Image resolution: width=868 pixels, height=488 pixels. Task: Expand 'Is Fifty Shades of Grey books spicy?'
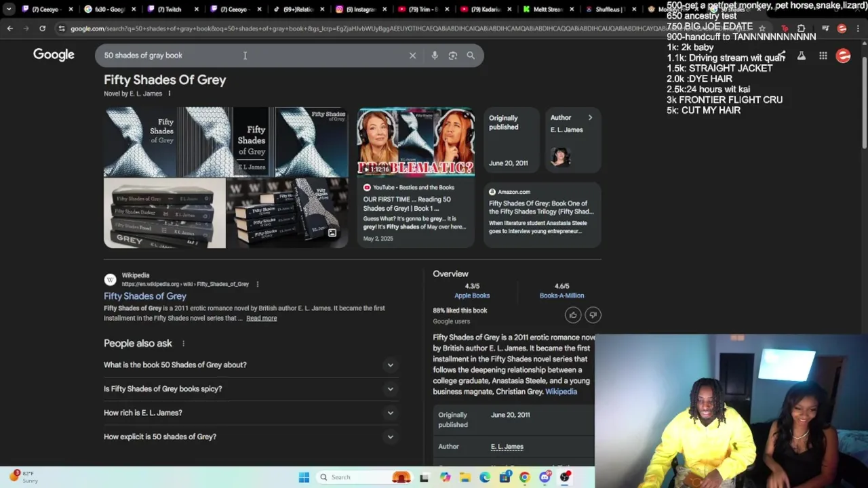(x=250, y=389)
